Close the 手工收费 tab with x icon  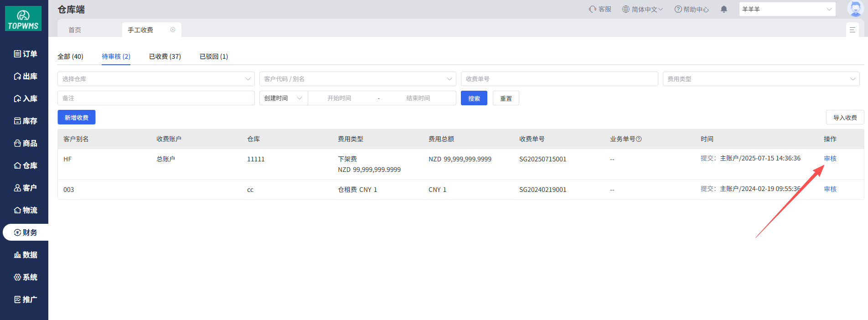[173, 30]
